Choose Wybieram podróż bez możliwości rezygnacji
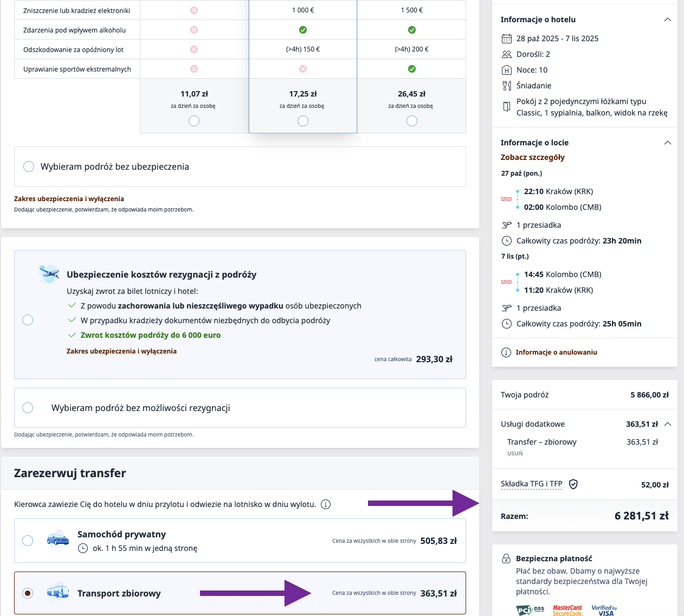684x616 pixels. pyautogui.click(x=28, y=408)
